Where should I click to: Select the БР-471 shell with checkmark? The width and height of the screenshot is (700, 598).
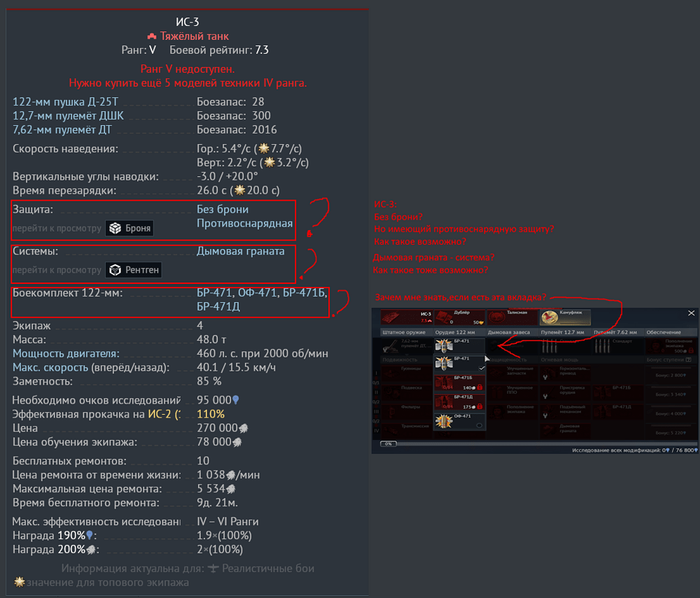coord(459,364)
